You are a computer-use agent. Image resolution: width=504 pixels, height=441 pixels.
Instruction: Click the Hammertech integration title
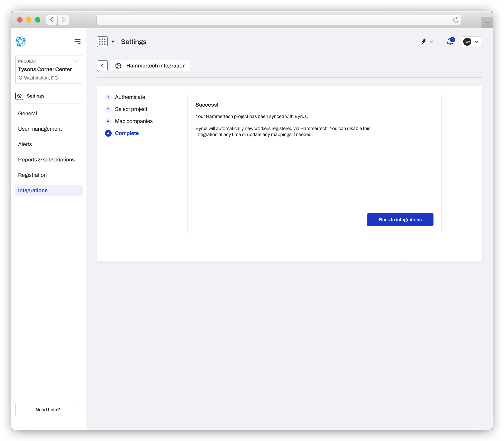click(x=156, y=66)
